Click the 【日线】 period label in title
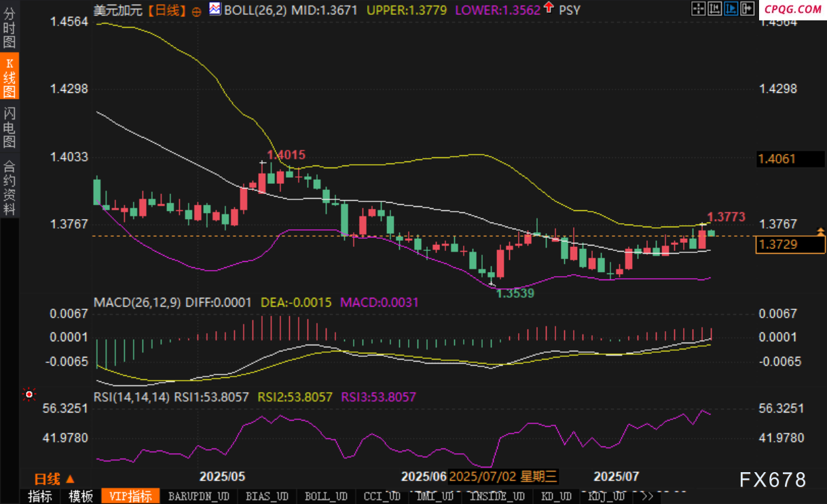827x504 pixels. 166,10
